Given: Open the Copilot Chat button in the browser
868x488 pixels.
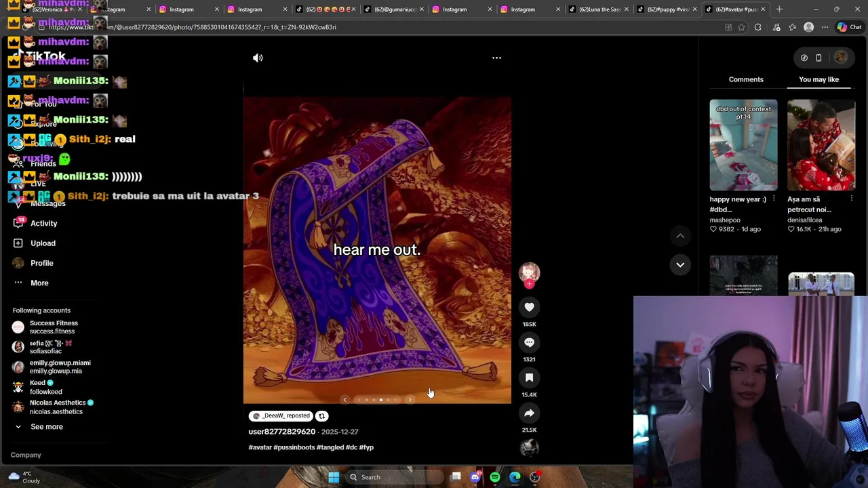Looking at the screenshot, I should pyautogui.click(x=849, y=27).
